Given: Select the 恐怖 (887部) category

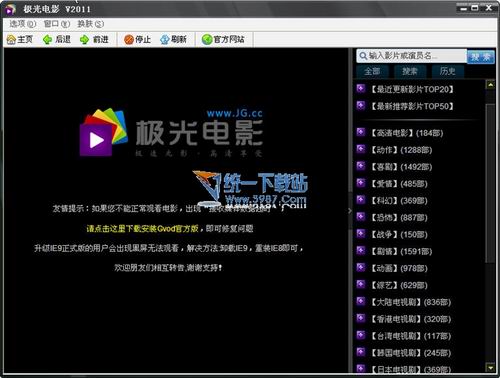Looking at the screenshot, I should tap(399, 218).
